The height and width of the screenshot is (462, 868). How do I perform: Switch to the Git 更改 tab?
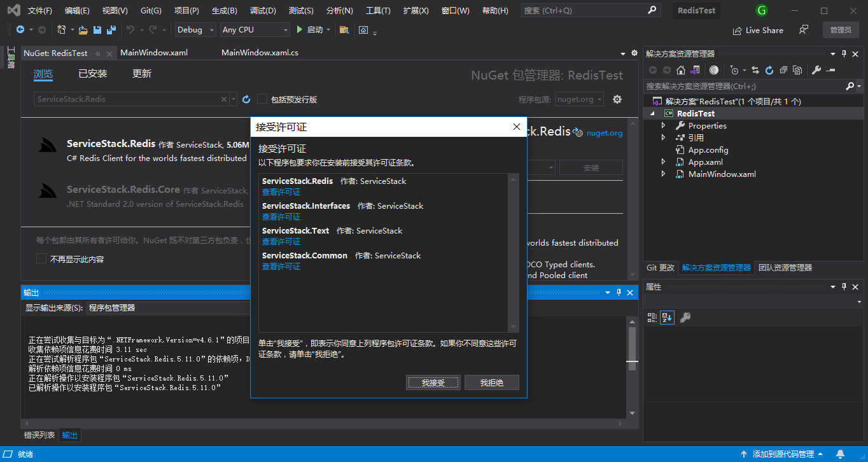(x=660, y=268)
